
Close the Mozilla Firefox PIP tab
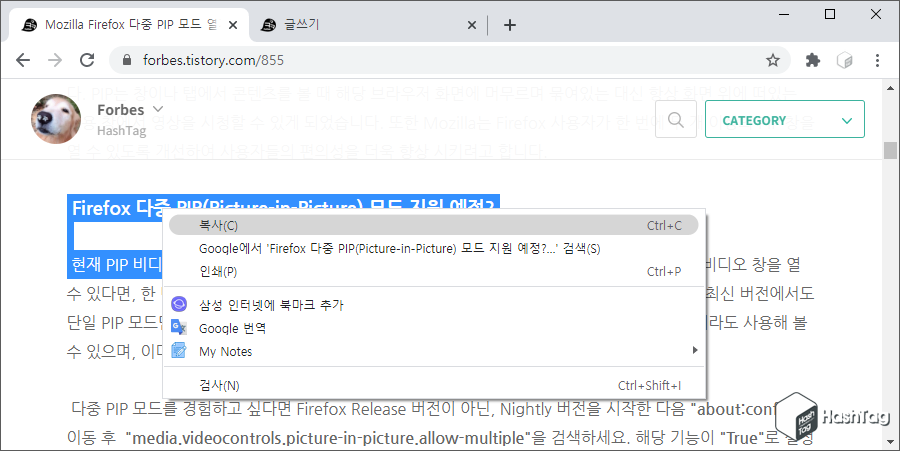tap(233, 25)
